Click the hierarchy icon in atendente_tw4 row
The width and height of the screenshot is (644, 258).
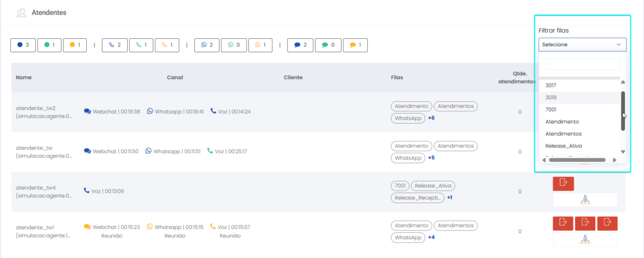(x=584, y=200)
